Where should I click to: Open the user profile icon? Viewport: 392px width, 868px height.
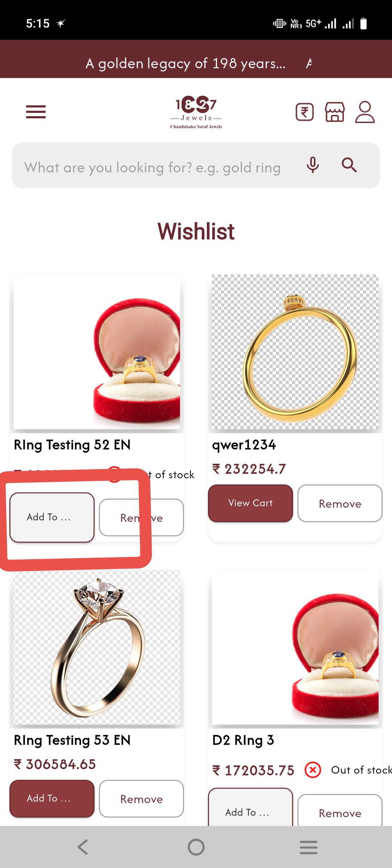365,112
